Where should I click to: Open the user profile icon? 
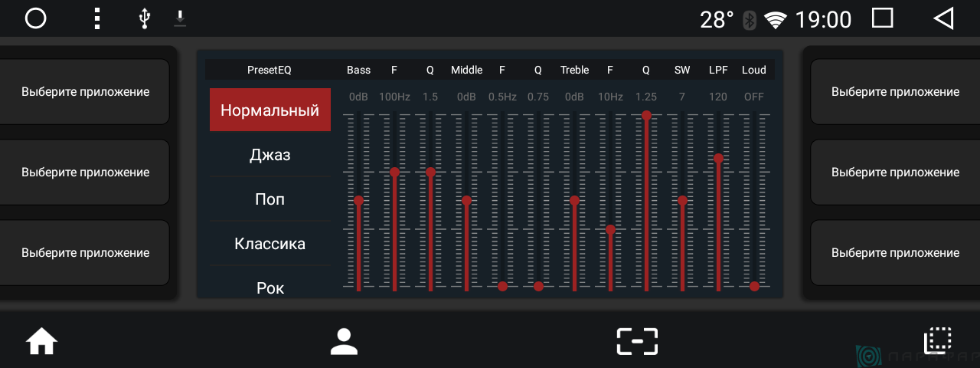point(344,341)
